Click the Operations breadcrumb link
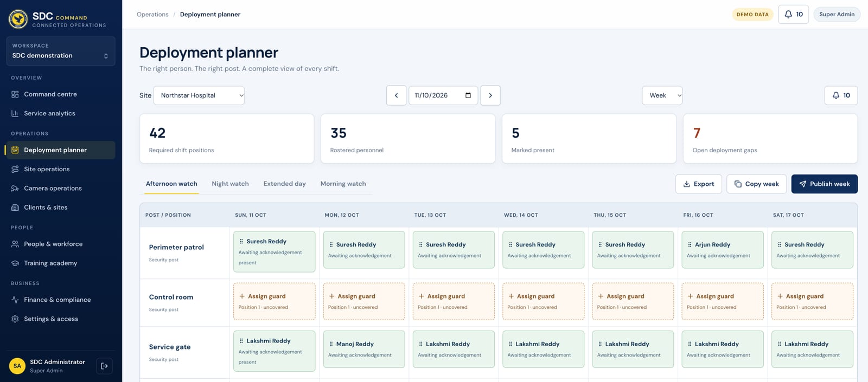 click(x=152, y=15)
